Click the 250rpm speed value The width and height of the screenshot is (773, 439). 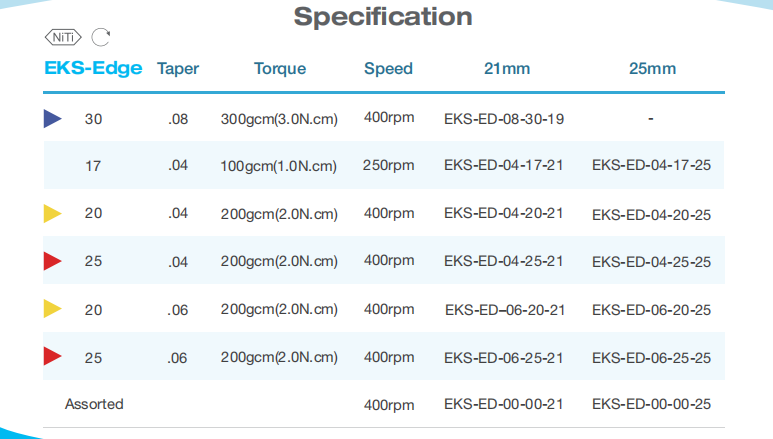[x=389, y=165]
